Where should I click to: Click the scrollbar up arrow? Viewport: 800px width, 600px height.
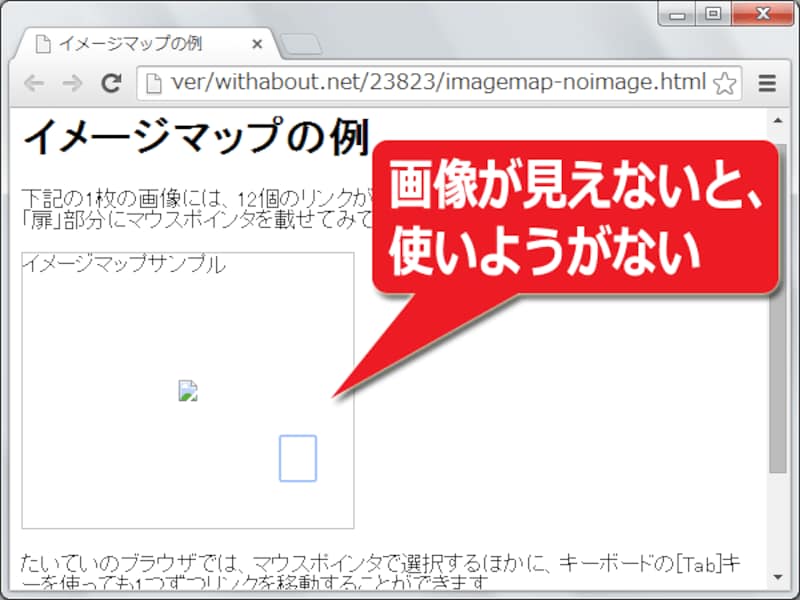pos(778,120)
